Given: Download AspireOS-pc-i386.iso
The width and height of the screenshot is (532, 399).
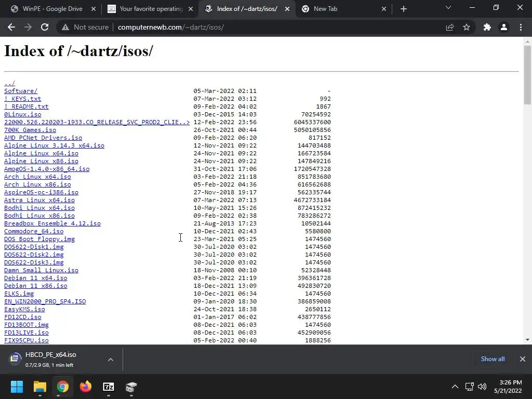Looking at the screenshot, I should click(x=41, y=192).
